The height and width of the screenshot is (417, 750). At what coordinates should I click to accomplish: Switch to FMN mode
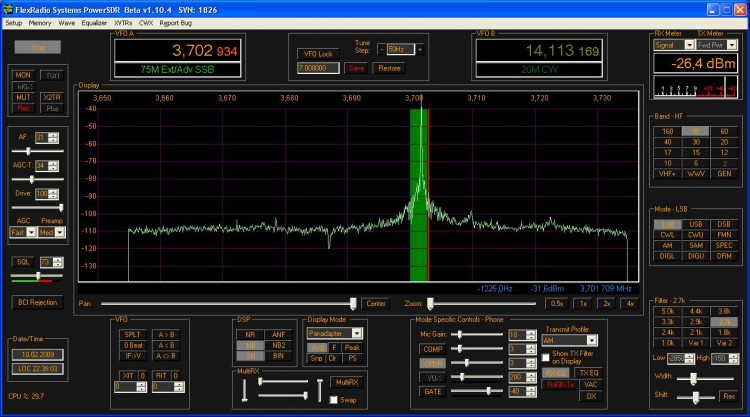[724, 235]
